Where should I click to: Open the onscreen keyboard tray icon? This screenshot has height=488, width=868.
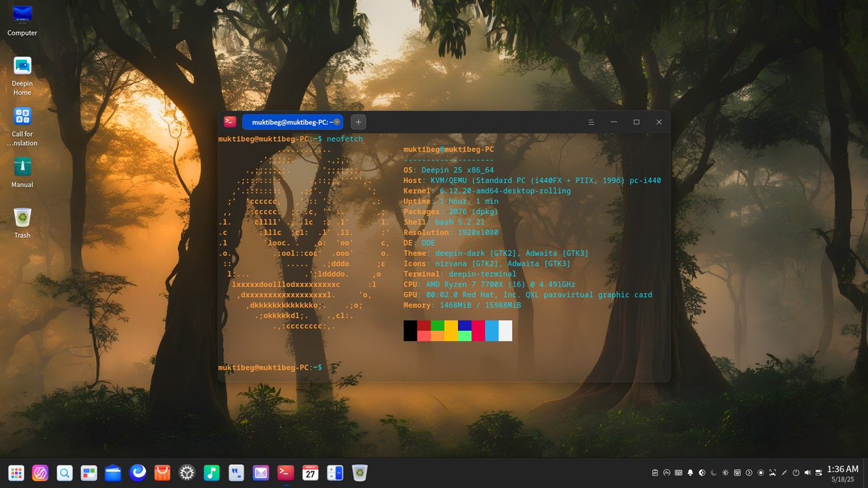pyautogui.click(x=678, y=473)
